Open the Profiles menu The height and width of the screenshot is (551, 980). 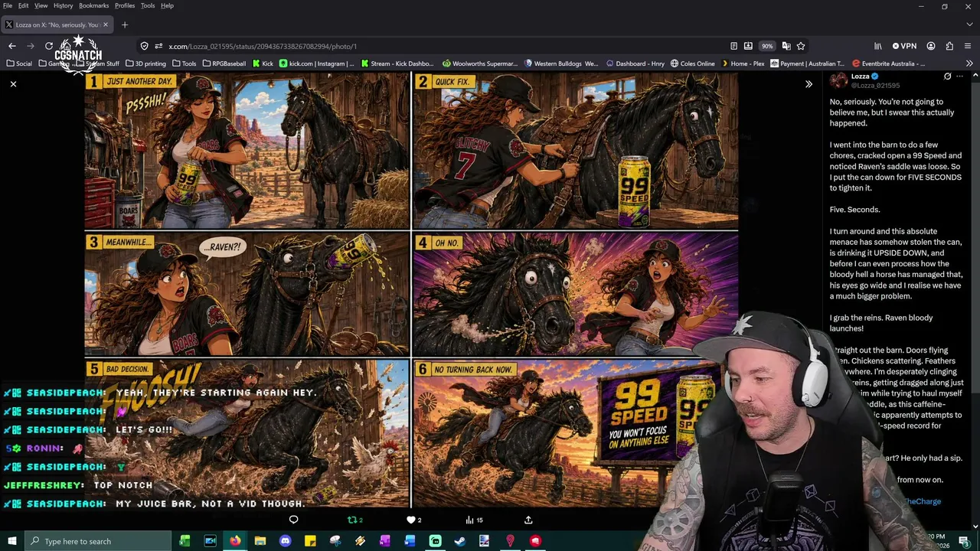tap(125, 5)
